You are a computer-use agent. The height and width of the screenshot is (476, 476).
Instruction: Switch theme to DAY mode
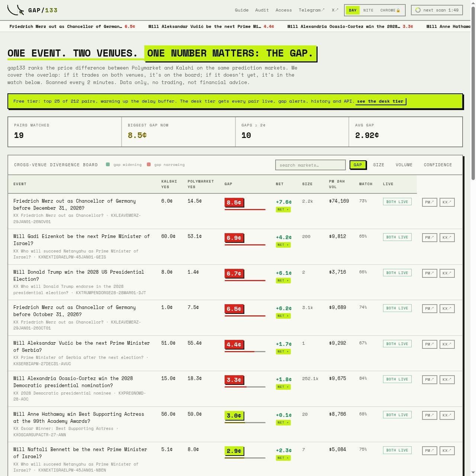point(353,10)
